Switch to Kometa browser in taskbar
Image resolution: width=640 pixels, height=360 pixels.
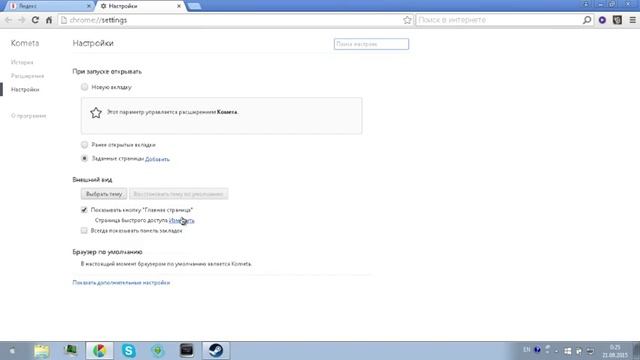tap(100, 351)
